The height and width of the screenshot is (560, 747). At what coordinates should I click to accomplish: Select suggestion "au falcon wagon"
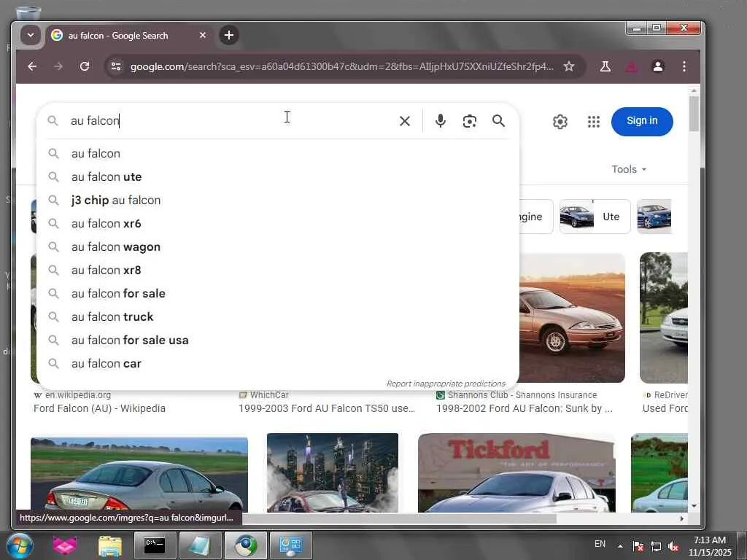point(278,247)
